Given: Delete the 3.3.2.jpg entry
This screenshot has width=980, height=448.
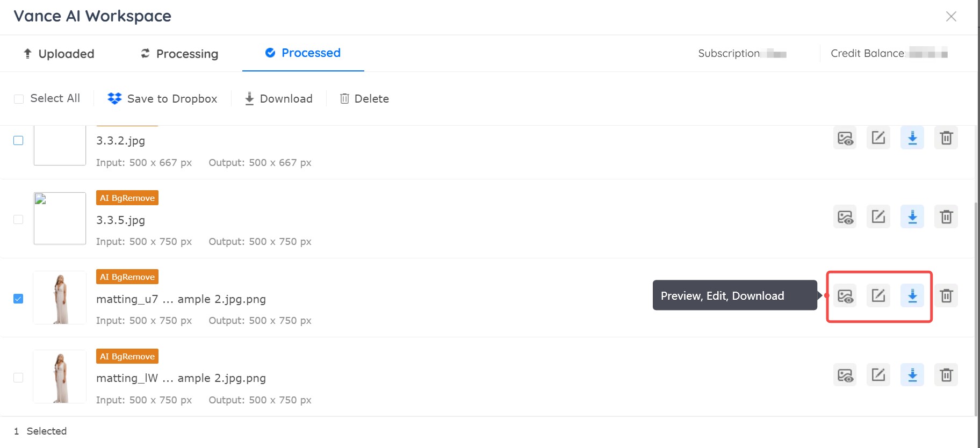Looking at the screenshot, I should (x=946, y=138).
